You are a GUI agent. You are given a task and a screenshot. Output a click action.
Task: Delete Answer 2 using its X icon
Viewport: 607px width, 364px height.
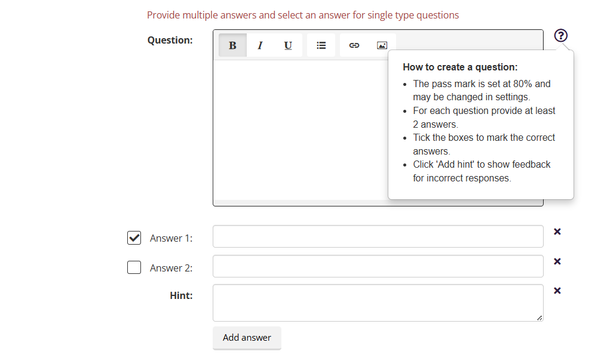click(557, 261)
